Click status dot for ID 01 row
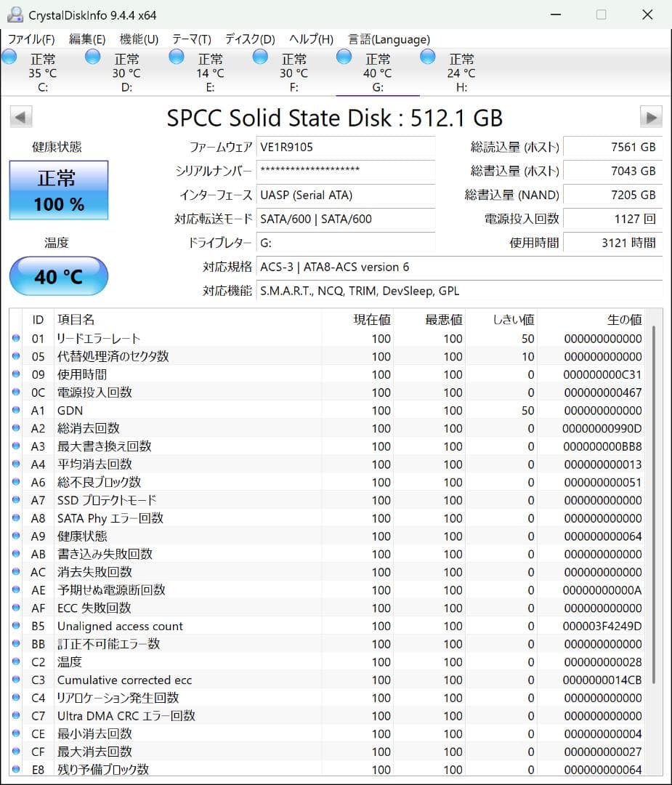This screenshot has width=672, height=785. 16,338
